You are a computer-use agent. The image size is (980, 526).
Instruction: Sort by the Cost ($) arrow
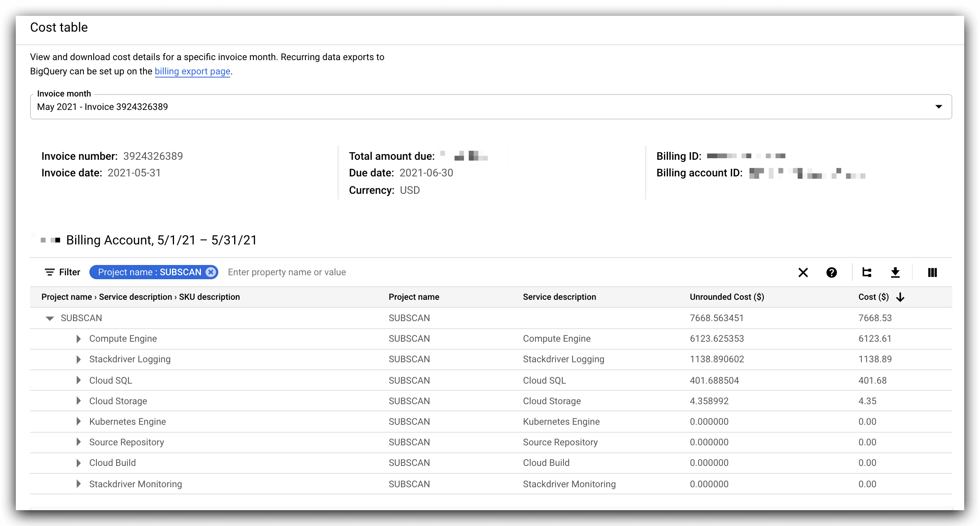[x=900, y=297]
